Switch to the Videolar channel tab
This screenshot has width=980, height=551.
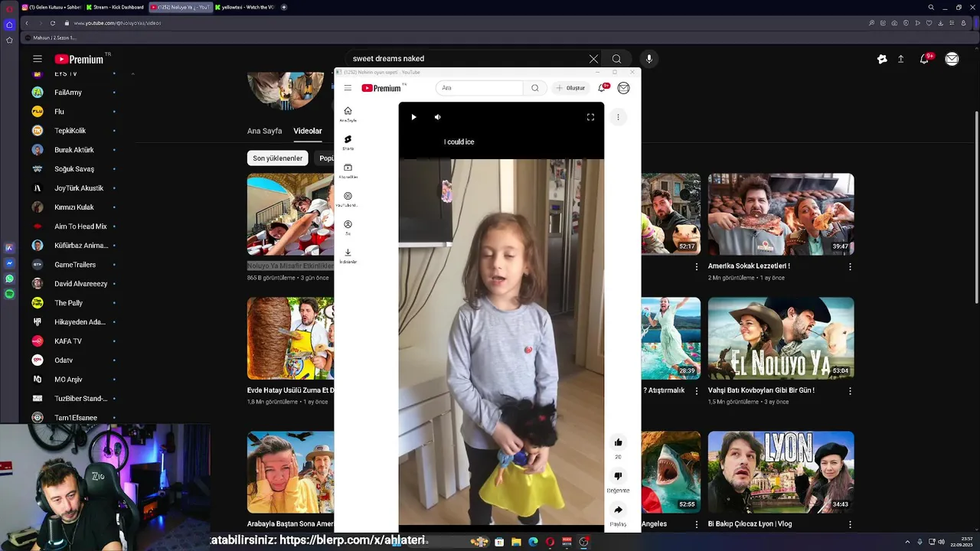(308, 131)
